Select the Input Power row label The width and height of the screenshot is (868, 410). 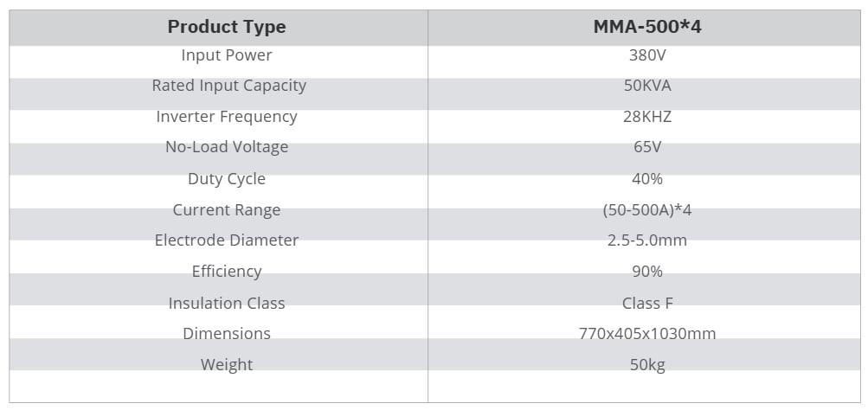pos(226,55)
